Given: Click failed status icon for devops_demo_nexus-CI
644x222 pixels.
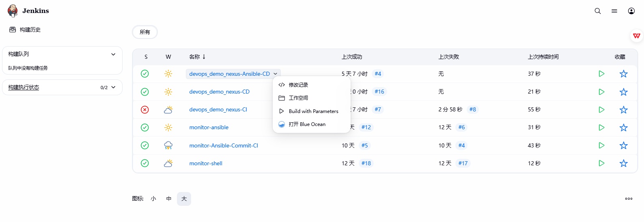Looking at the screenshot, I should pos(144,110).
